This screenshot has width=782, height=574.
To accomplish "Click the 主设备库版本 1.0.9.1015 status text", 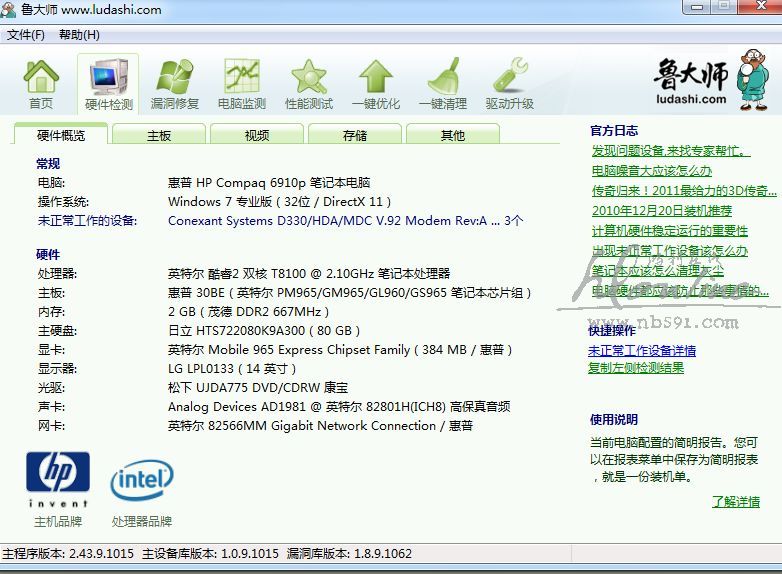I will click(x=210, y=554).
